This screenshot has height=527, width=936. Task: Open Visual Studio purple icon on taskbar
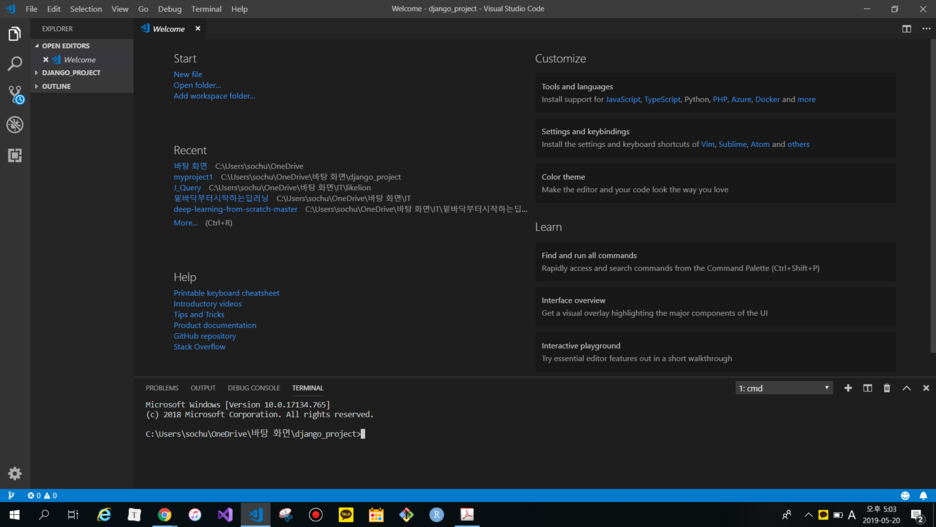225,514
